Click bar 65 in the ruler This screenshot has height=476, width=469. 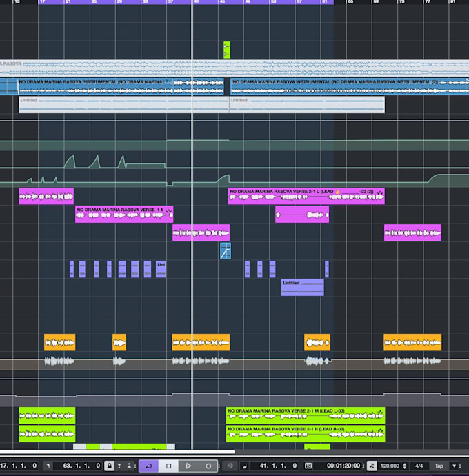click(x=350, y=2)
